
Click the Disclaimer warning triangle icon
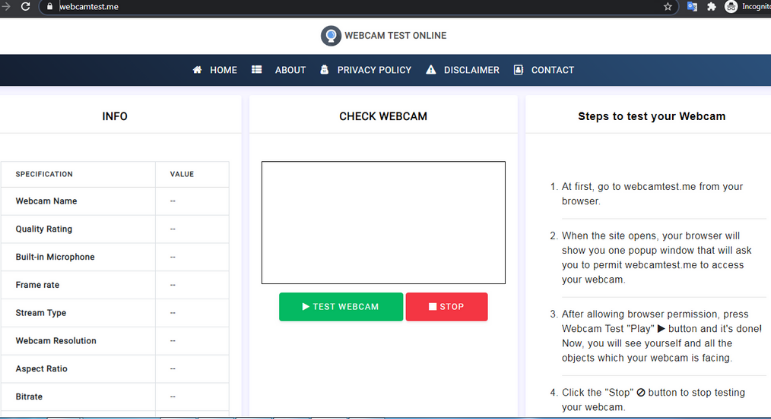point(431,70)
